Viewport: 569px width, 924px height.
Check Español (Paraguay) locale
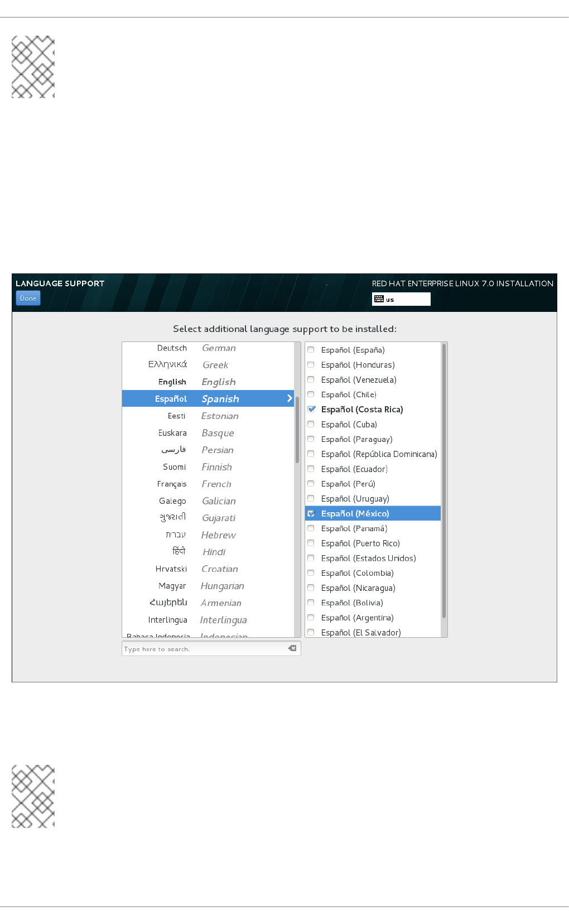coord(311,439)
